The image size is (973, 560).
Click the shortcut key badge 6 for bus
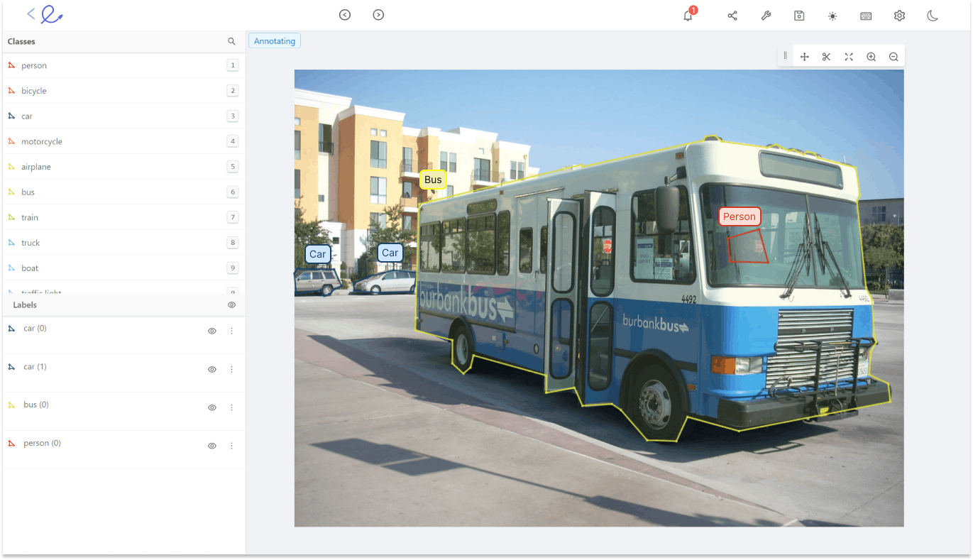tap(232, 192)
